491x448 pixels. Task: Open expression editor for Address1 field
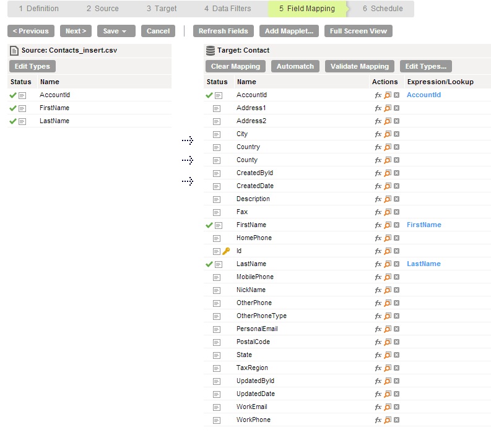point(378,108)
